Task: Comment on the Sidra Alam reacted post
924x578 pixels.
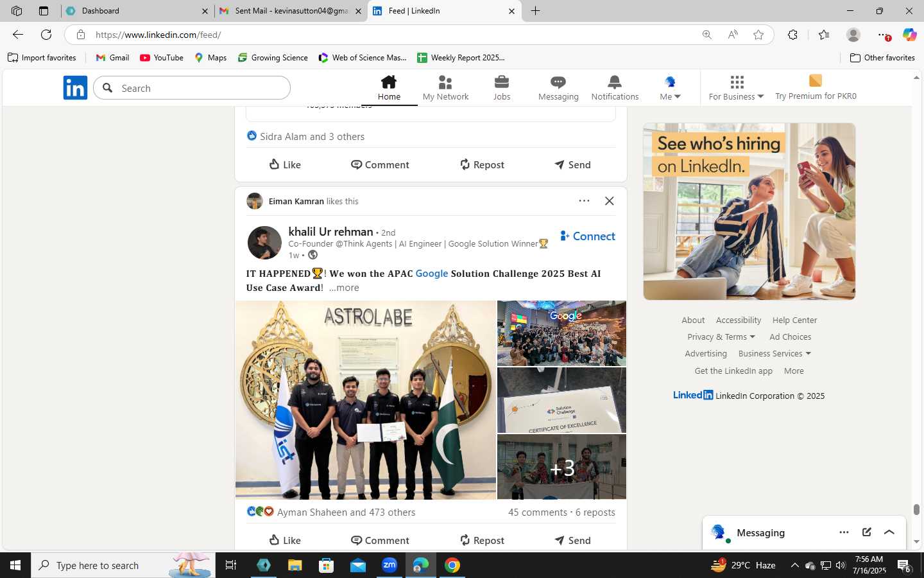Action: (380, 164)
